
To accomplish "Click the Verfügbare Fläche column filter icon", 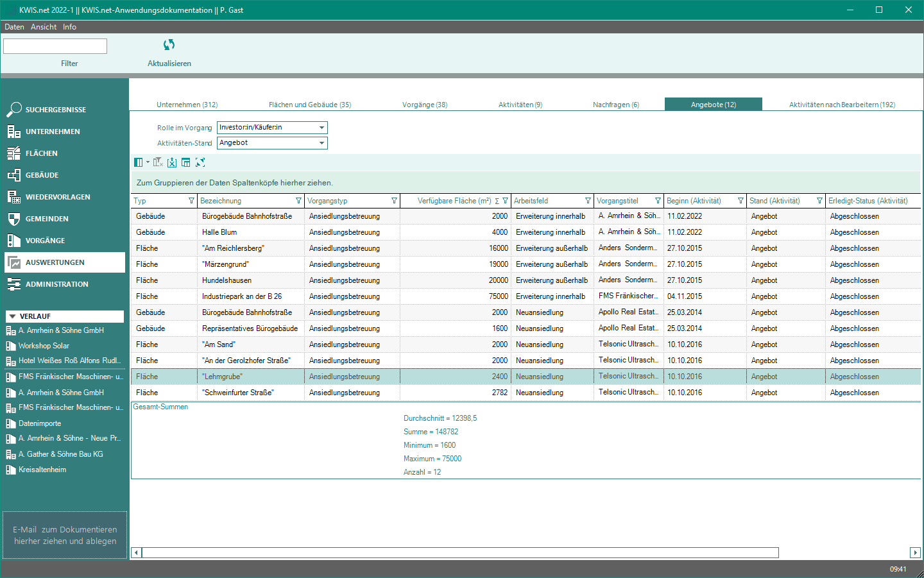I will coord(505,201).
